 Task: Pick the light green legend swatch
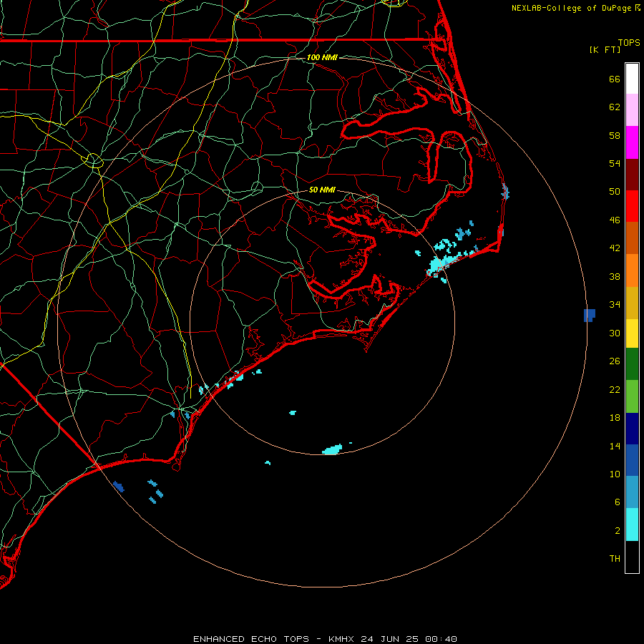(x=632, y=396)
